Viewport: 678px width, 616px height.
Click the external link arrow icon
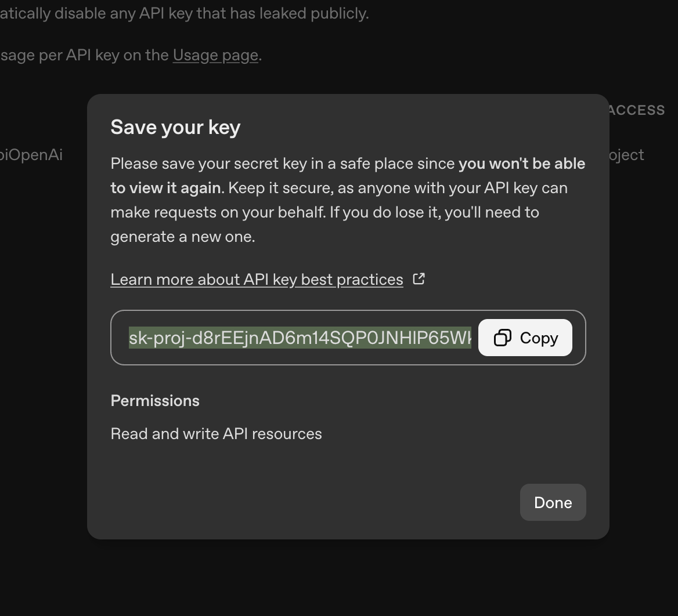(419, 279)
